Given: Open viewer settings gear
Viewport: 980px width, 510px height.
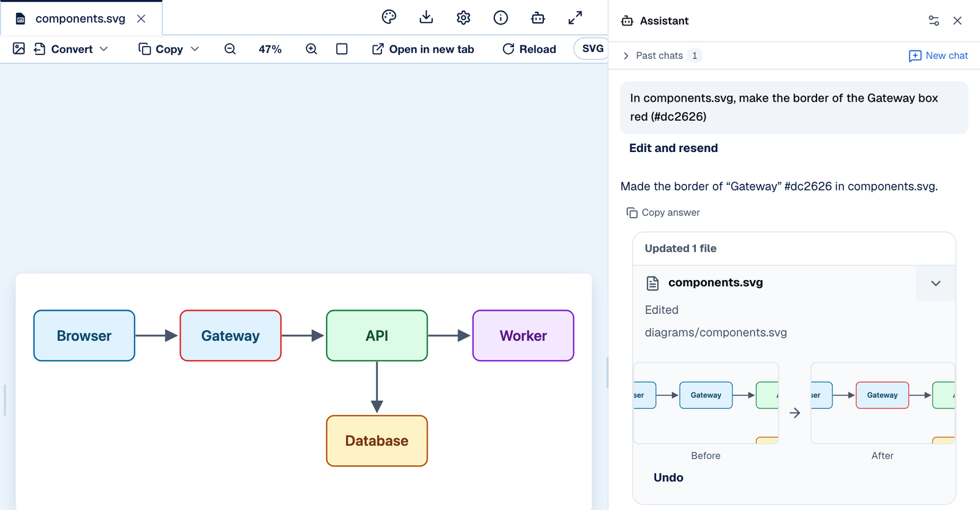Looking at the screenshot, I should tap(464, 18).
